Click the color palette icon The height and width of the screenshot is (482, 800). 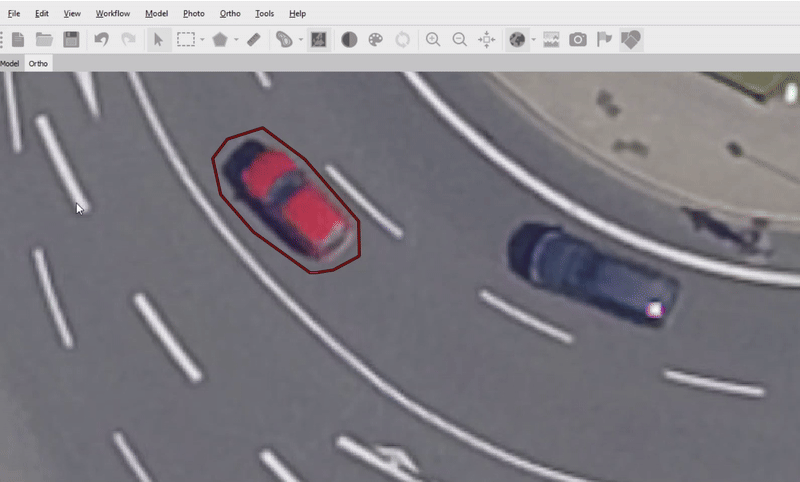pos(376,40)
